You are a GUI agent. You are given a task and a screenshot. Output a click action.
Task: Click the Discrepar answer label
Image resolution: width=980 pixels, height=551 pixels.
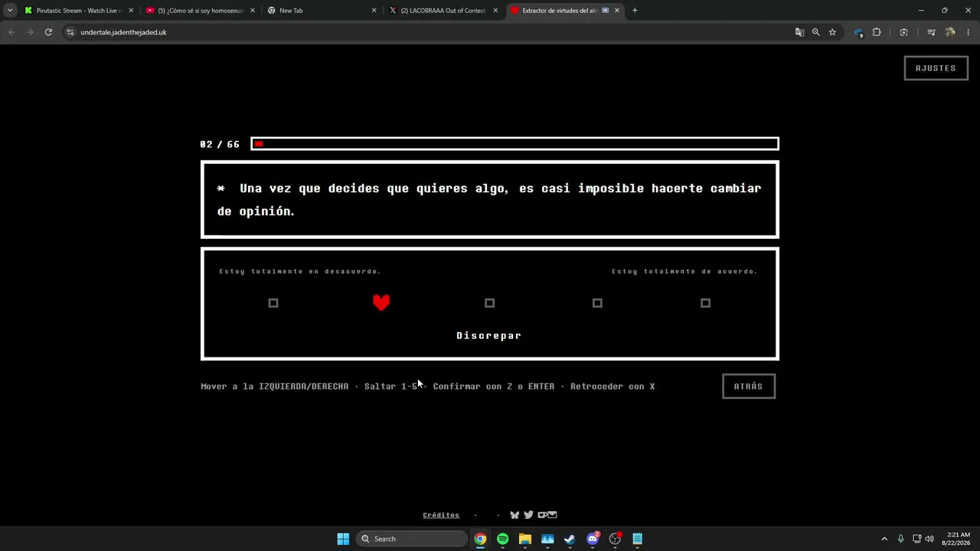pyautogui.click(x=489, y=336)
